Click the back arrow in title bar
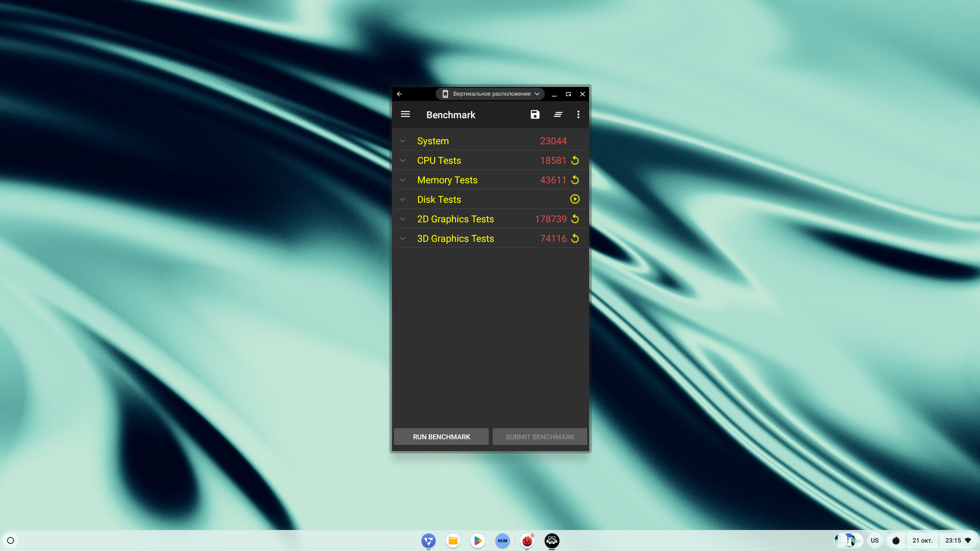 tap(399, 94)
